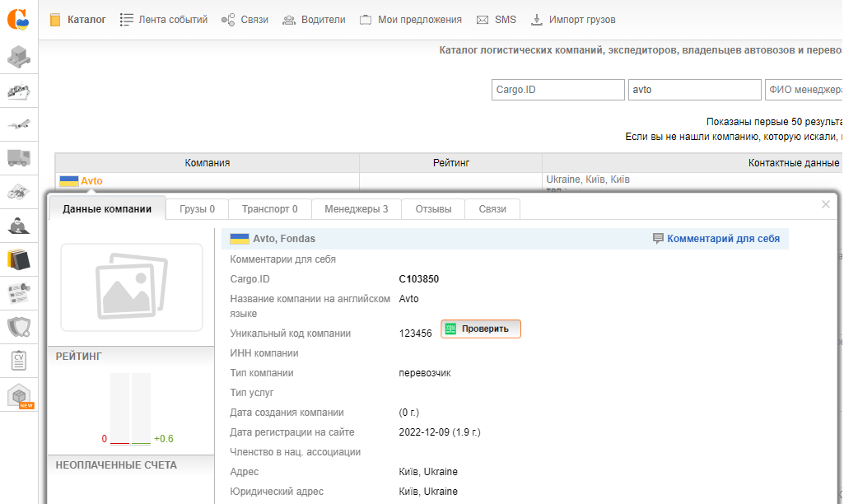Switch to the Транспорт 0 tab
The height and width of the screenshot is (504, 844).
click(263, 209)
